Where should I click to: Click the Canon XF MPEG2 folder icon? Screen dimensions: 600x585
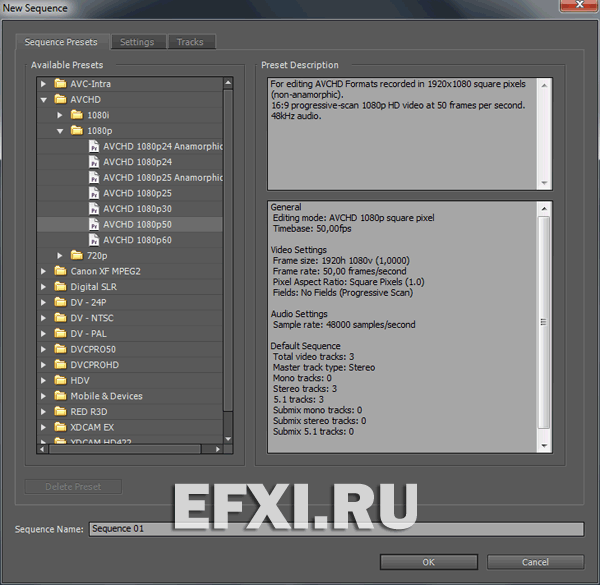pos(60,271)
